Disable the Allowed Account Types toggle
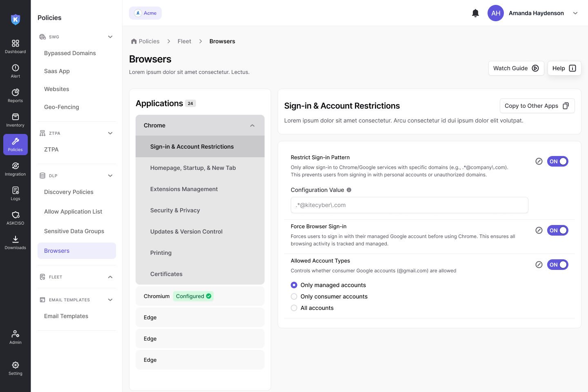This screenshot has width=588, height=392. [557, 265]
